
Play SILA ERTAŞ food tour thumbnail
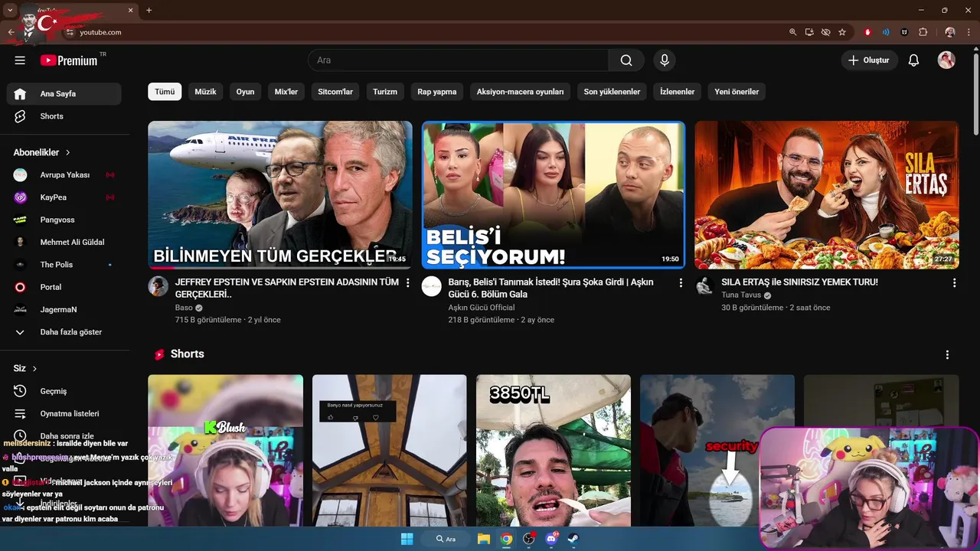tap(827, 195)
